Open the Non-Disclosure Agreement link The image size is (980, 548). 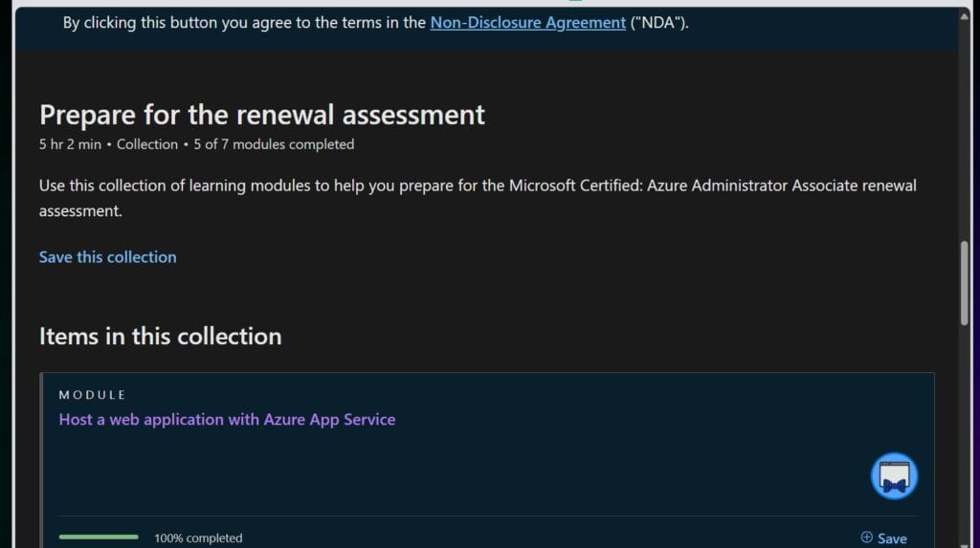tap(527, 22)
